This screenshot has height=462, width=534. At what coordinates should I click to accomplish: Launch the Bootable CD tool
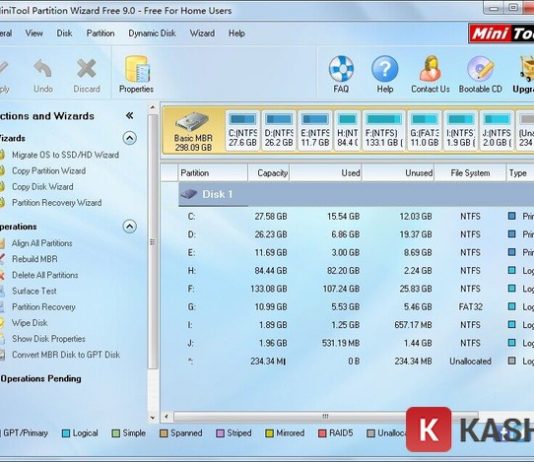(480, 75)
